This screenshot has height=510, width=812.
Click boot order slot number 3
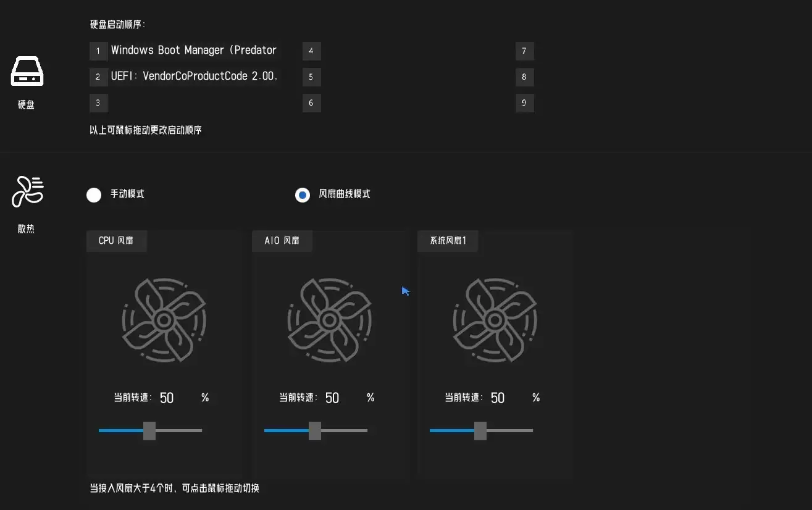[98, 103]
